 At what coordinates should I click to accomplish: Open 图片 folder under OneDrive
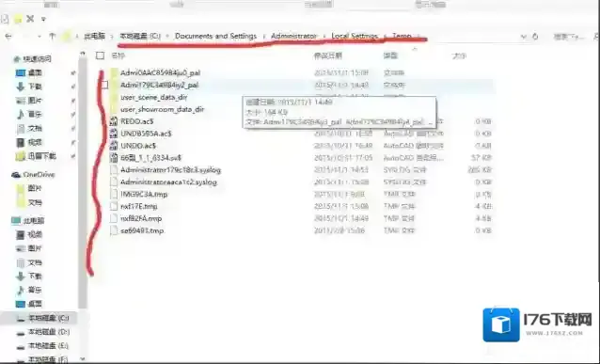35,188
